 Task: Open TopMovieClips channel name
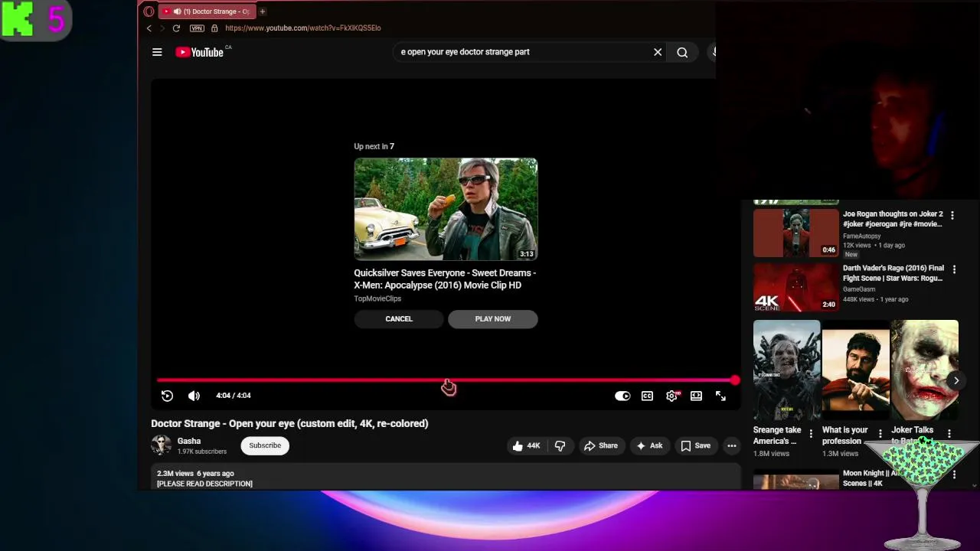coord(377,298)
